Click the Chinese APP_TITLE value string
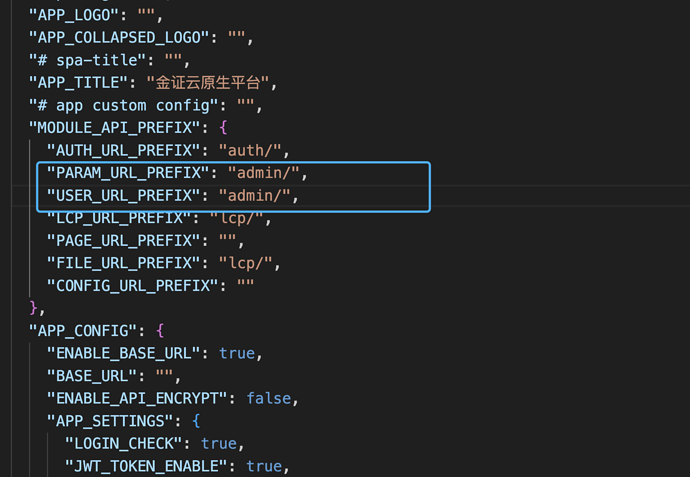 (212, 83)
